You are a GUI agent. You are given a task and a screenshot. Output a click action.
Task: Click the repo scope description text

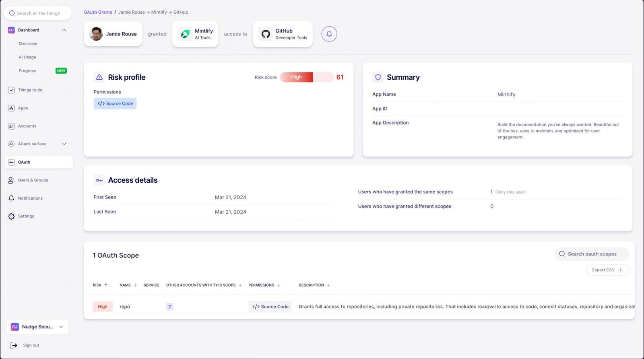pyautogui.click(x=466, y=307)
